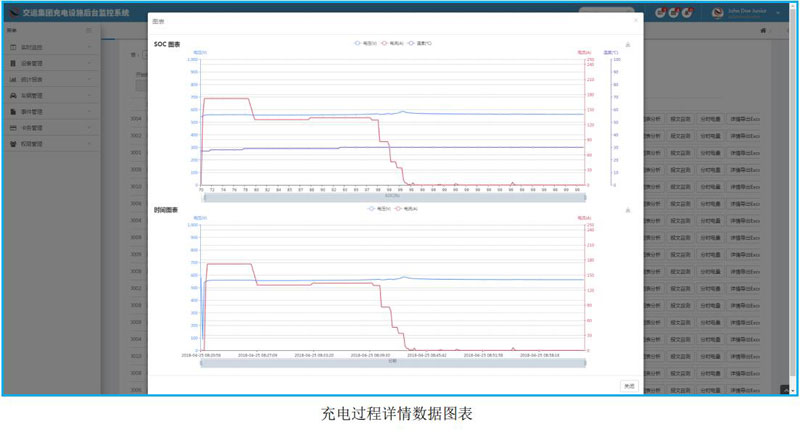Viewport: 800px width, 432px height.
Task: Toggle the 电压(V) series in SOC chart legend
Action: [x=365, y=43]
